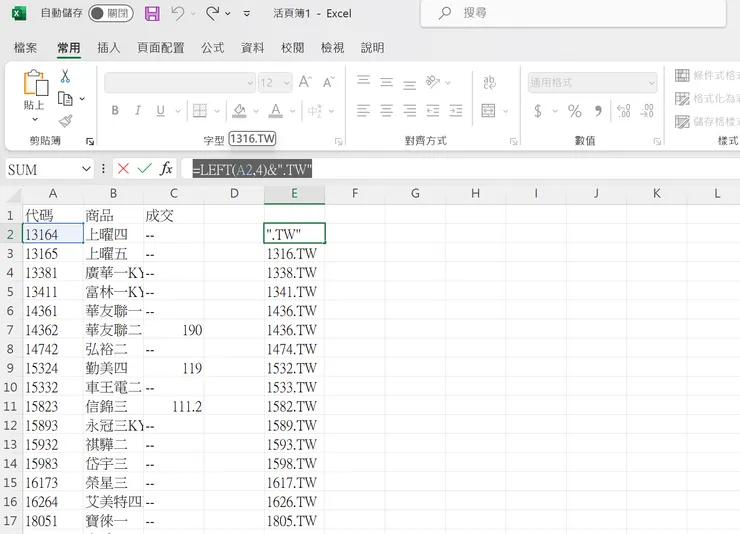Image resolution: width=740 pixels, height=534 pixels.
Task: Open the 公式 ribbon tab
Action: [212, 48]
